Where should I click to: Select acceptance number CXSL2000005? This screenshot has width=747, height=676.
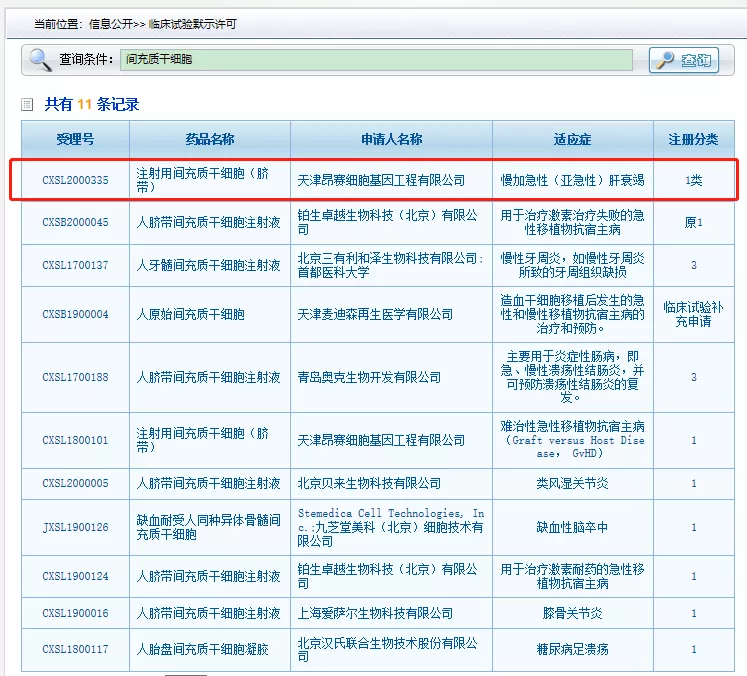click(x=75, y=484)
